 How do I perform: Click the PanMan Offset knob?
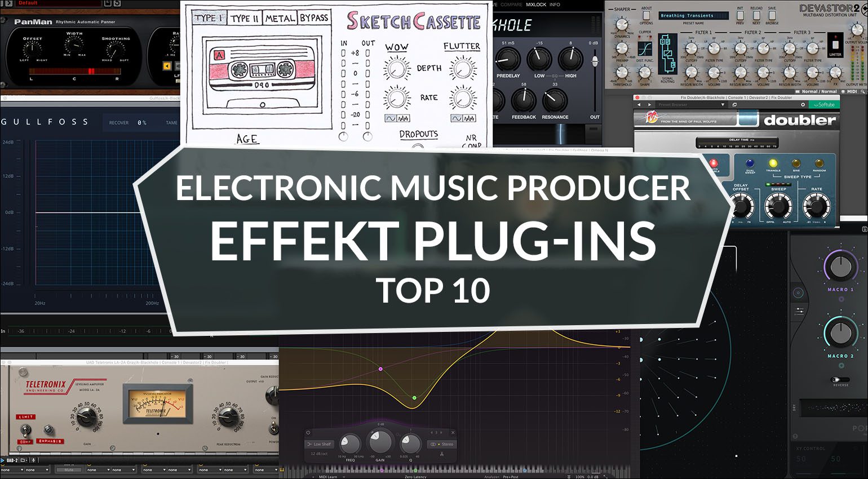click(x=33, y=50)
